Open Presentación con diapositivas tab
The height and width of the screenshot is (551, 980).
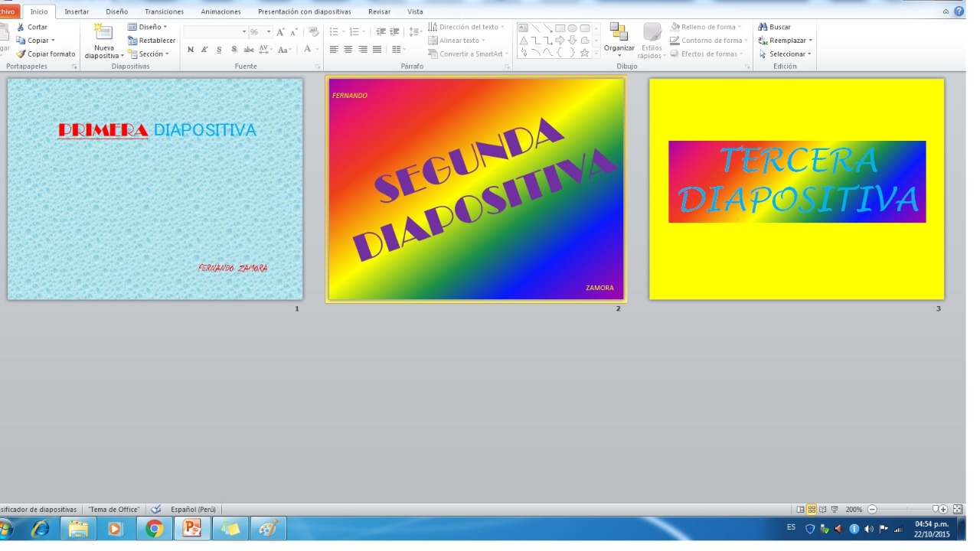305,11
